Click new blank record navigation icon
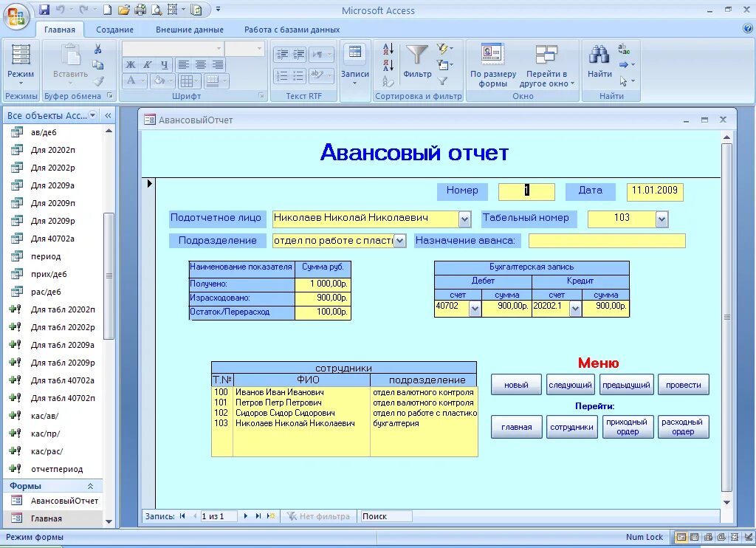This screenshot has height=548, width=756. (x=271, y=516)
